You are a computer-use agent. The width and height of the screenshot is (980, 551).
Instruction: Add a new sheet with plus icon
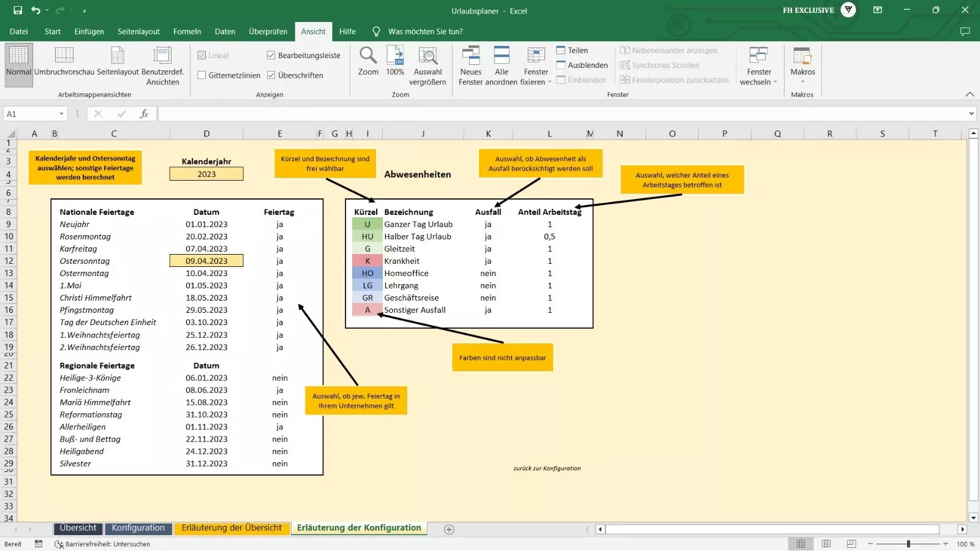[x=449, y=530]
